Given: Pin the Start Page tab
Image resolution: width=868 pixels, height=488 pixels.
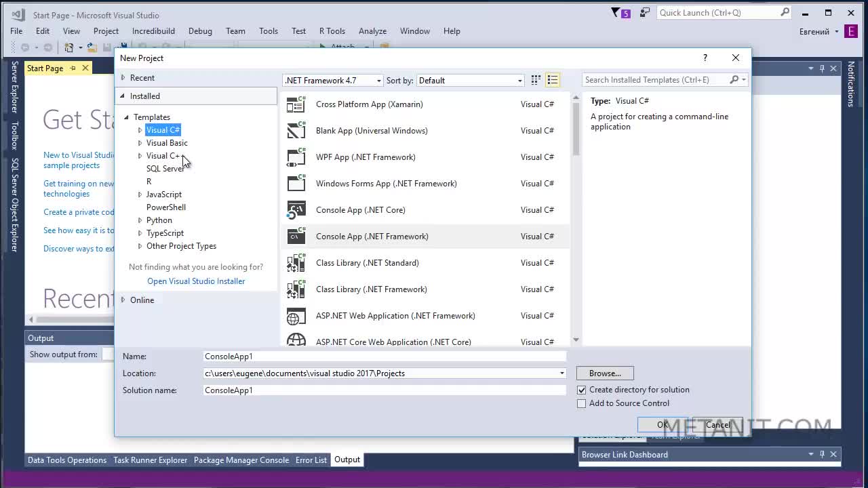Looking at the screenshot, I should point(73,68).
